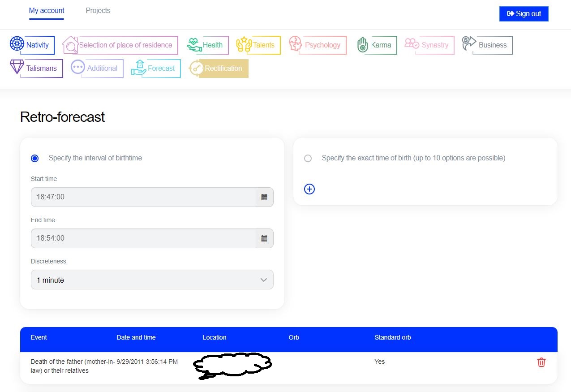This screenshot has width=571, height=392.
Task: Open the Start time picker icon
Action: (264, 197)
